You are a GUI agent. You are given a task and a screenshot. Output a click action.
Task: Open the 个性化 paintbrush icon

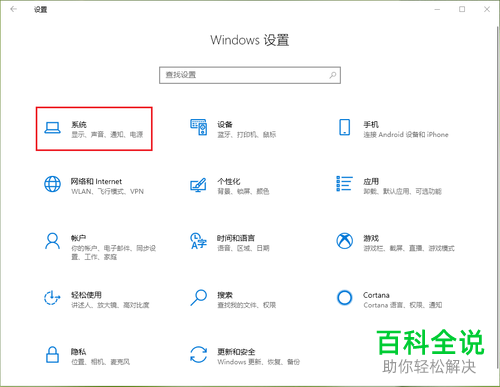[198, 185]
